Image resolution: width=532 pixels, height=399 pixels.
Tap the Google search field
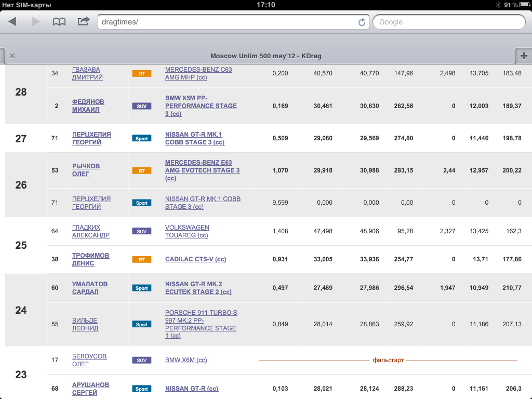449,22
